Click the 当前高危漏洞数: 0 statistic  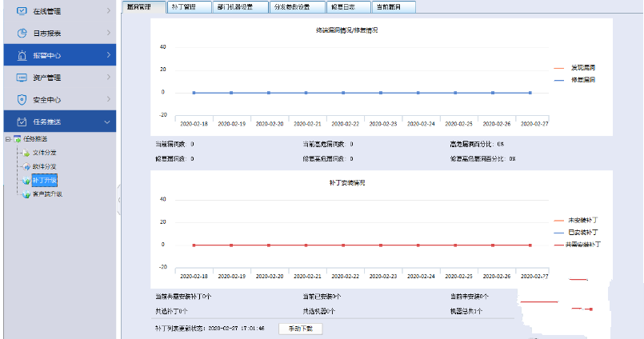click(328, 145)
